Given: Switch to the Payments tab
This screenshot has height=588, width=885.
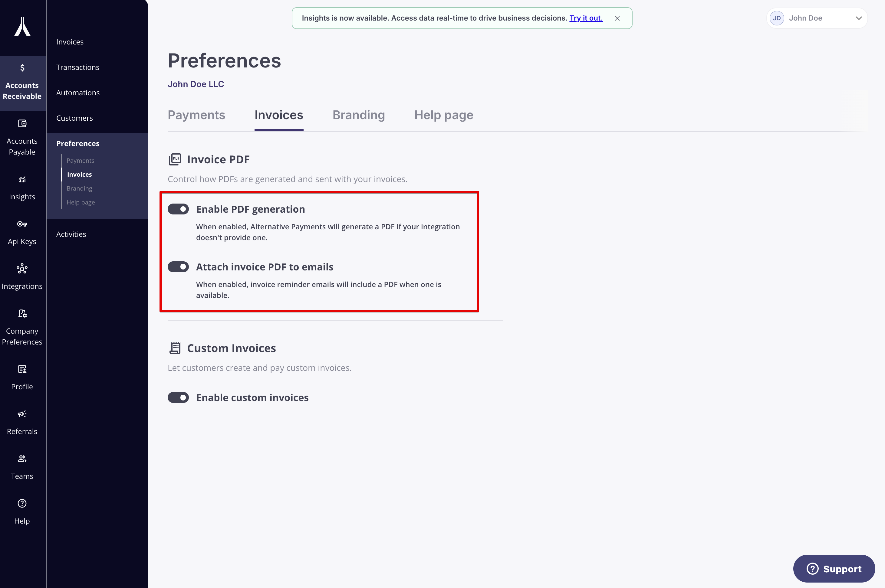Looking at the screenshot, I should [196, 115].
